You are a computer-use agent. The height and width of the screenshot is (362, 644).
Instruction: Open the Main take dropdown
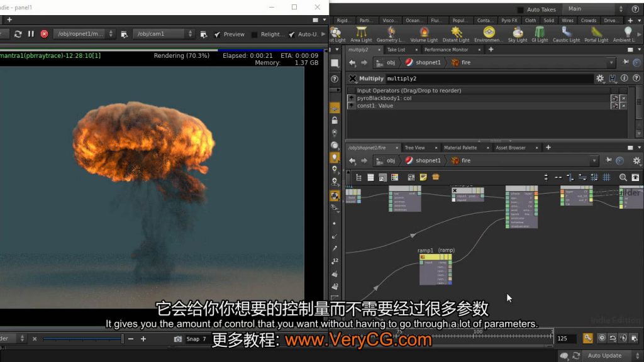click(594, 9)
